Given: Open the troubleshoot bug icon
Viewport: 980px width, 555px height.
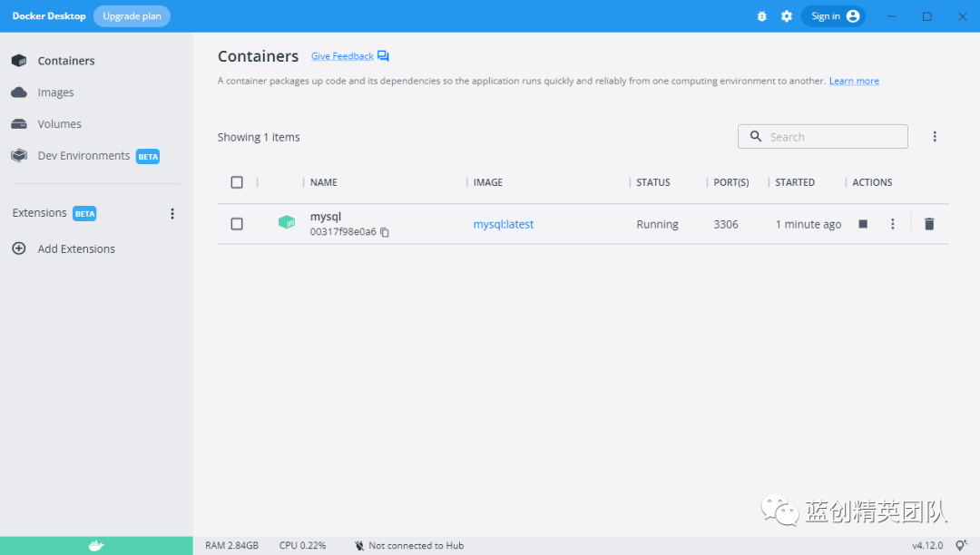Looking at the screenshot, I should tap(761, 16).
